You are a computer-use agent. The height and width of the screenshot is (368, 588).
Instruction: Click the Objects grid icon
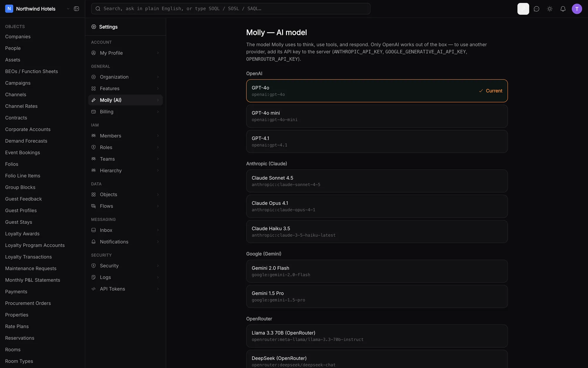tap(93, 195)
